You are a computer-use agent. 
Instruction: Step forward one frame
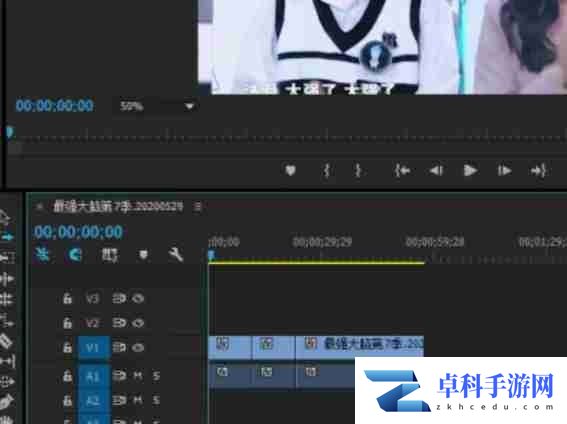coord(504,170)
